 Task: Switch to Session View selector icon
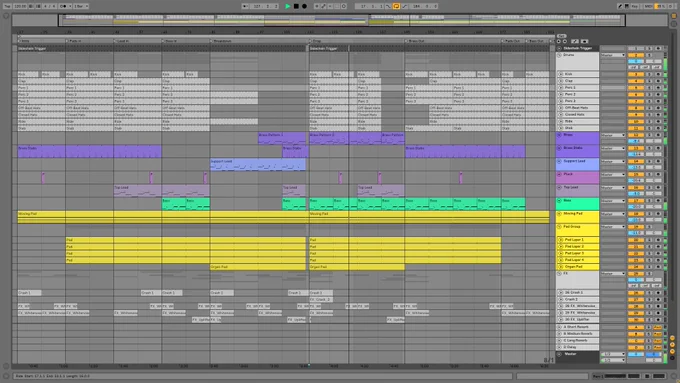point(674,23)
